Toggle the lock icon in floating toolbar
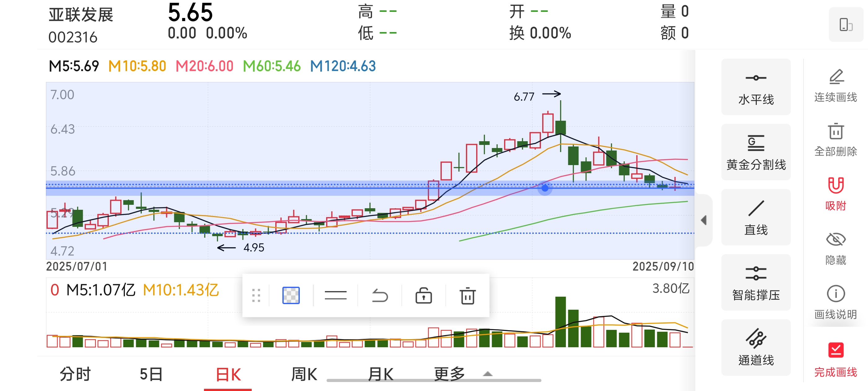The height and width of the screenshot is (391, 868). tap(423, 295)
